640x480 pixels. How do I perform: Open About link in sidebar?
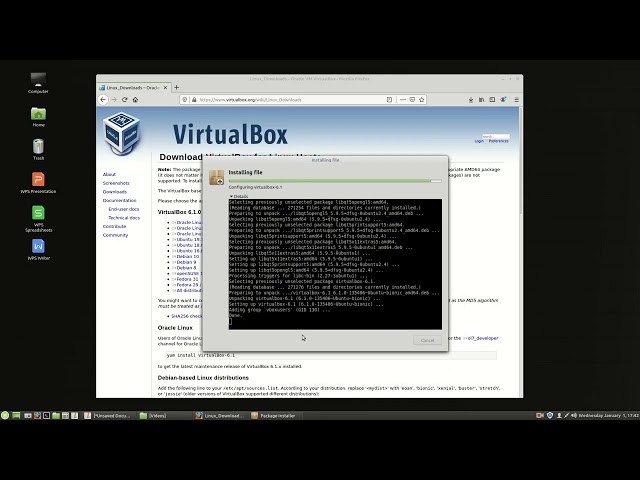pos(109,174)
